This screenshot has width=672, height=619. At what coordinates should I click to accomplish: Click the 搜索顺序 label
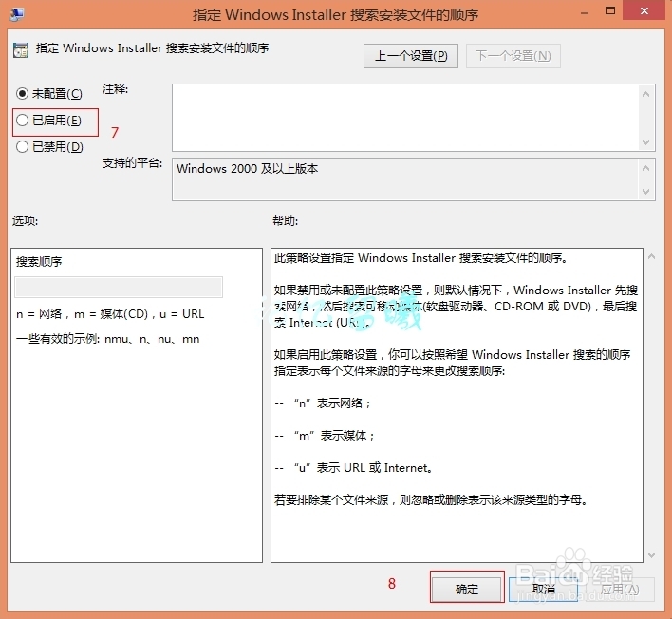39,261
